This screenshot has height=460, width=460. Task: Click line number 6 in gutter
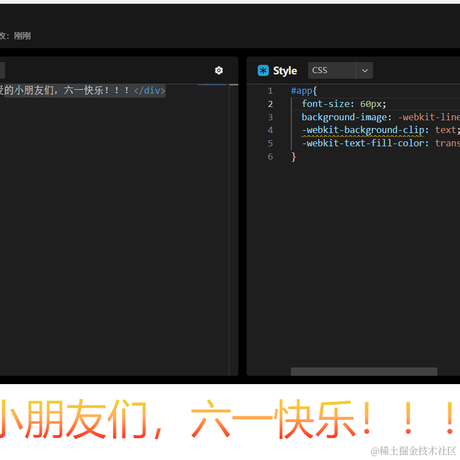(x=270, y=157)
